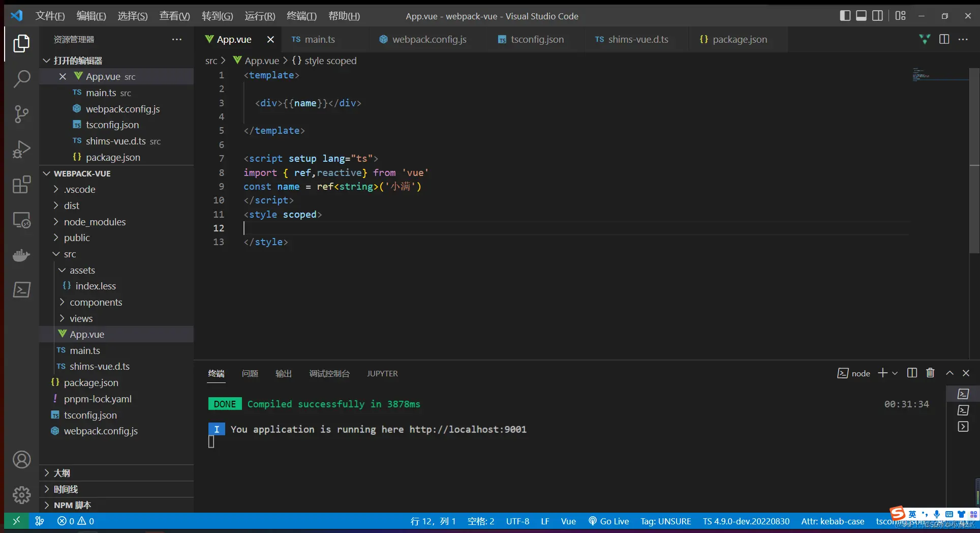Expand the Outline section

(116, 473)
